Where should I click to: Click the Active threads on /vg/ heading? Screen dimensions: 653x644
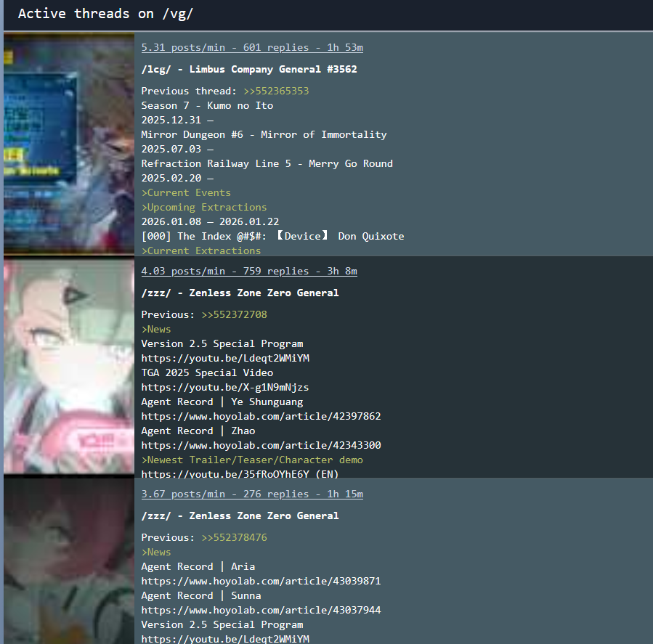point(105,14)
